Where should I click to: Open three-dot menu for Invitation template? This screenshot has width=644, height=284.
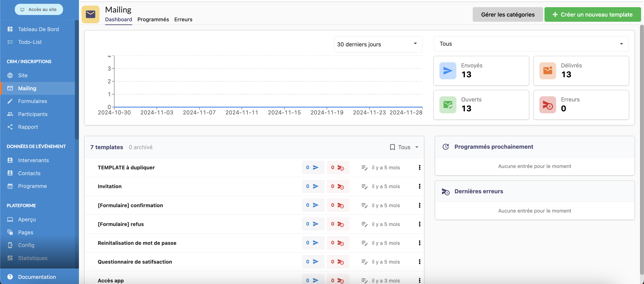[419, 186]
